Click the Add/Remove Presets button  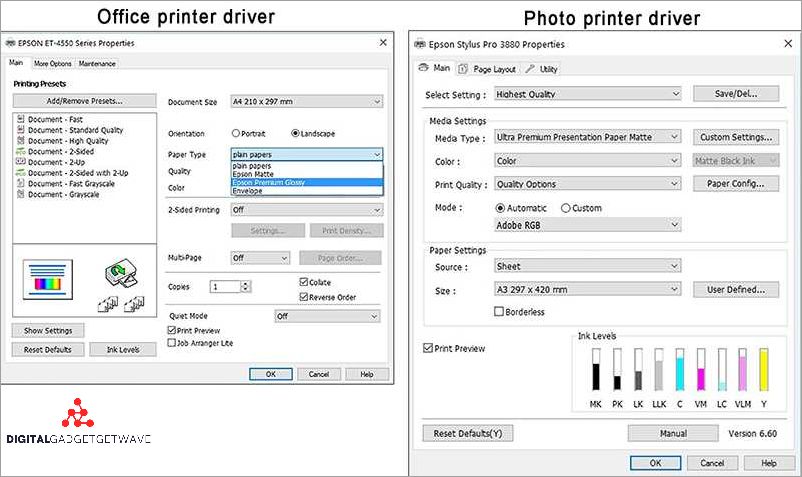point(84,101)
